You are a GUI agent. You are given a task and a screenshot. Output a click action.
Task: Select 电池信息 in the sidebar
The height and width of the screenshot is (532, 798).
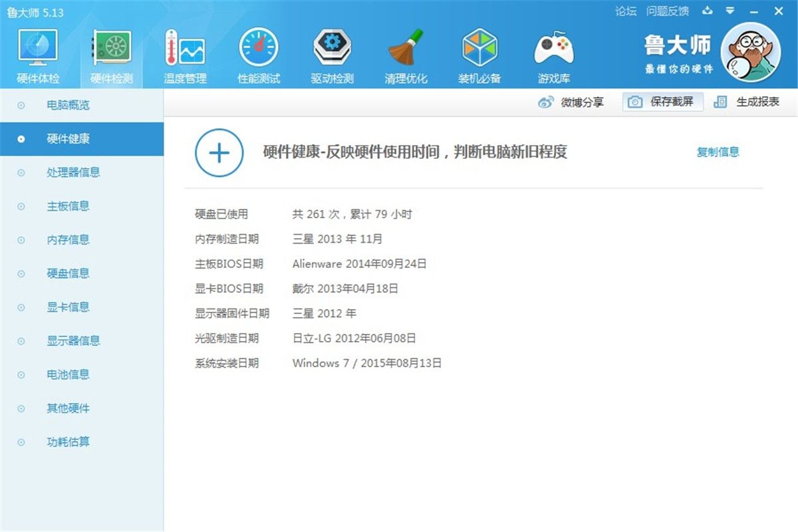click(81, 374)
